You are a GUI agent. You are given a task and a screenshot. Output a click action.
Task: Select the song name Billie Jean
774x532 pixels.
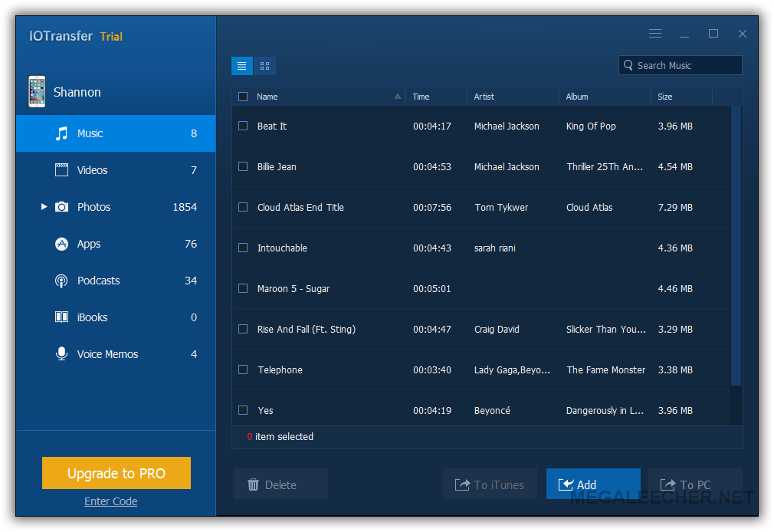tap(277, 166)
